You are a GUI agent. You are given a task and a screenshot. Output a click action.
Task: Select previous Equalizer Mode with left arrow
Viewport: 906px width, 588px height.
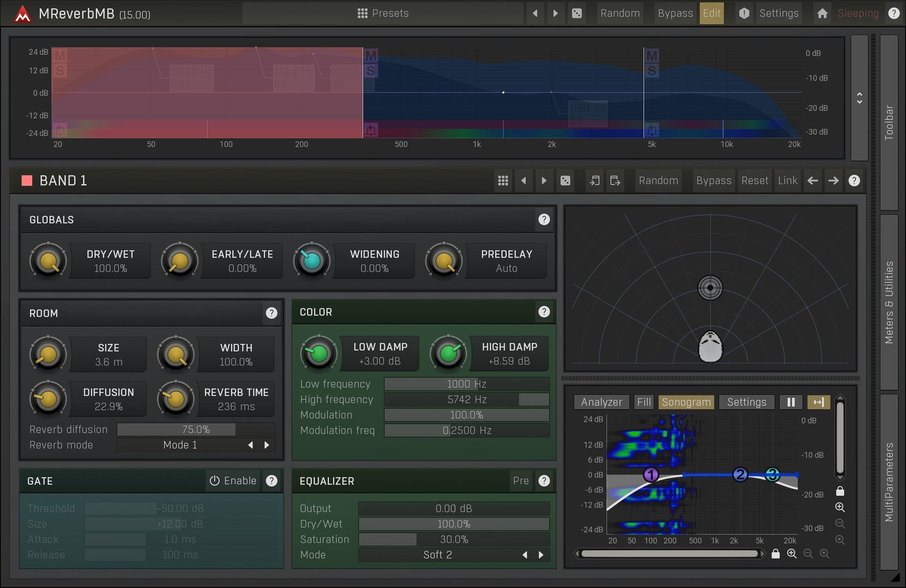[x=525, y=555]
